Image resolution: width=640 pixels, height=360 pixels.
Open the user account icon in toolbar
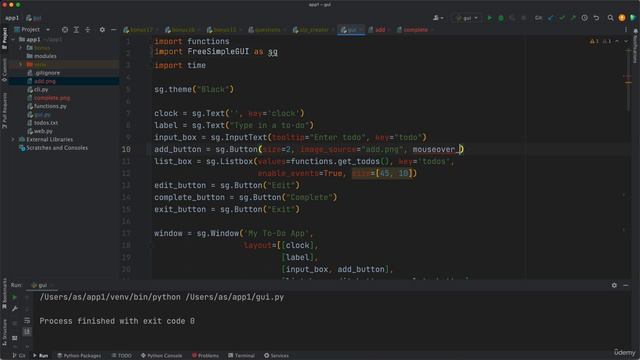click(438, 18)
